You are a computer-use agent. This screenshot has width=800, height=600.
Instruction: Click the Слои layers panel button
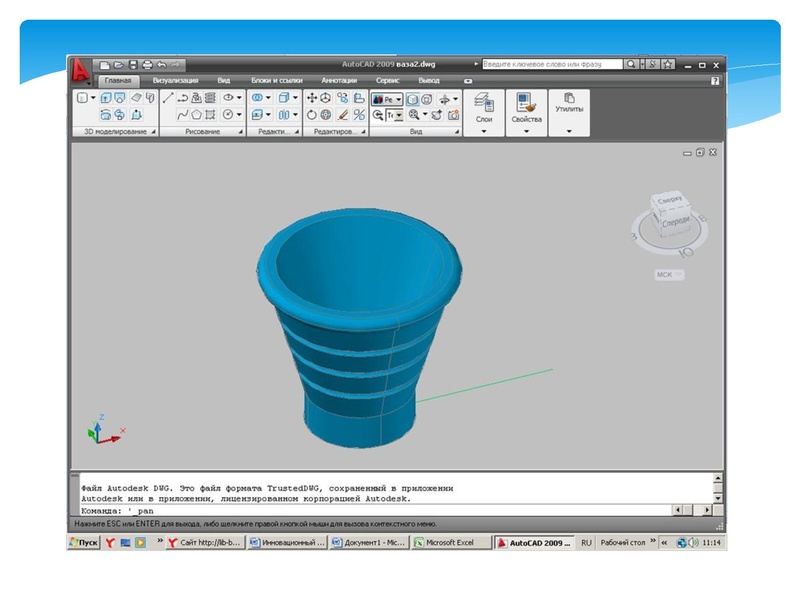coord(484,108)
